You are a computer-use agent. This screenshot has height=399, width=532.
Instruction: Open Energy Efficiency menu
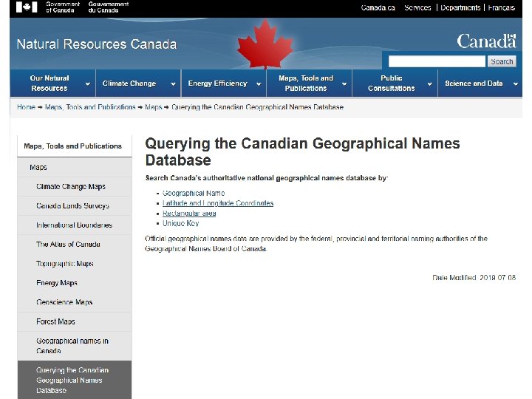click(x=224, y=83)
